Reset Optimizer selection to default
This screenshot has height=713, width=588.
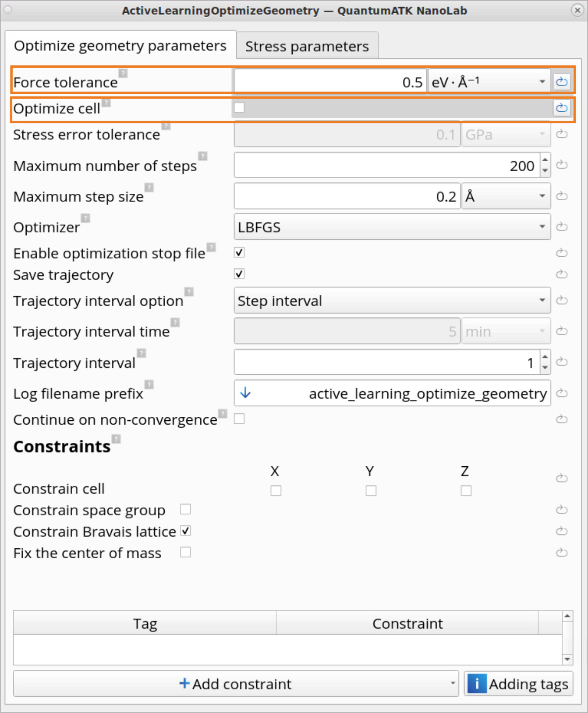point(562,227)
